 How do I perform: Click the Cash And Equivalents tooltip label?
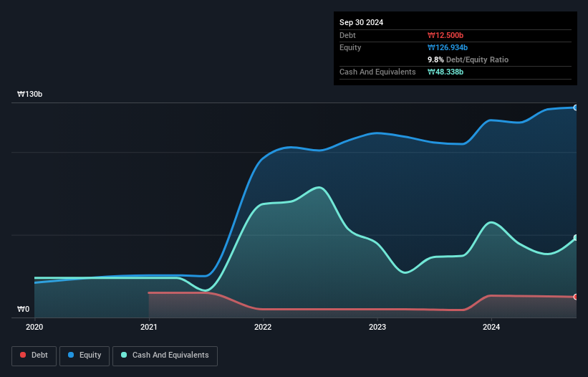[x=377, y=72]
